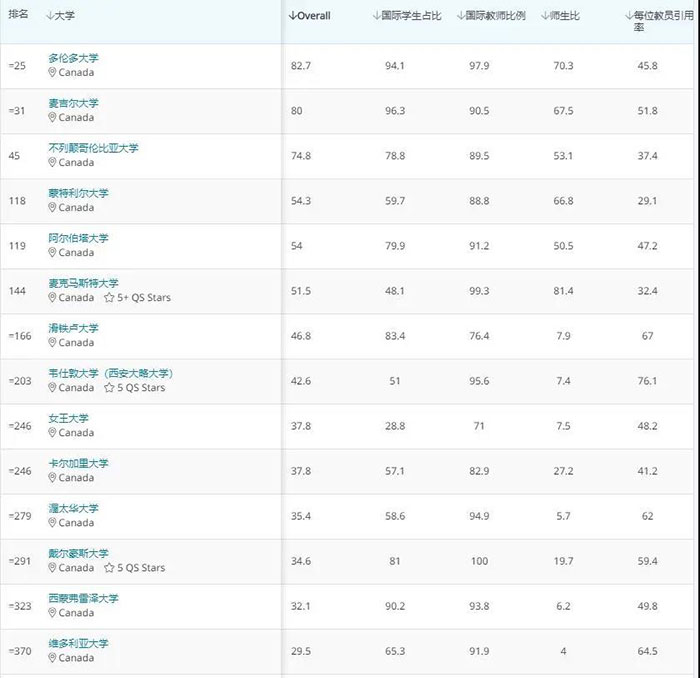Click location pin icon under 蒙特利尔大学
Image resolution: width=700 pixels, height=678 pixels.
pyautogui.click(x=52, y=208)
